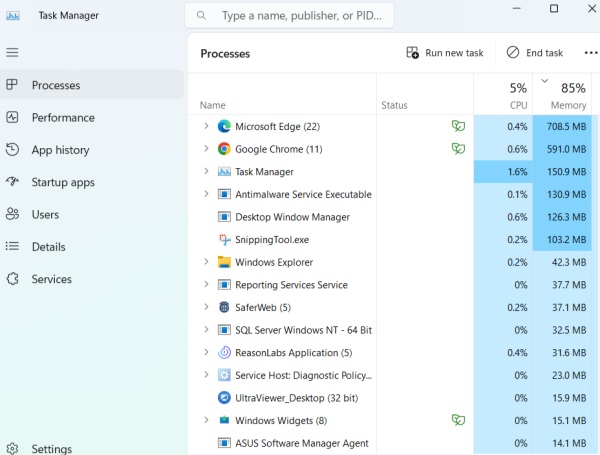Focus the name, publisher, or PID search box
Viewport: 600px width, 455px height.
point(289,16)
